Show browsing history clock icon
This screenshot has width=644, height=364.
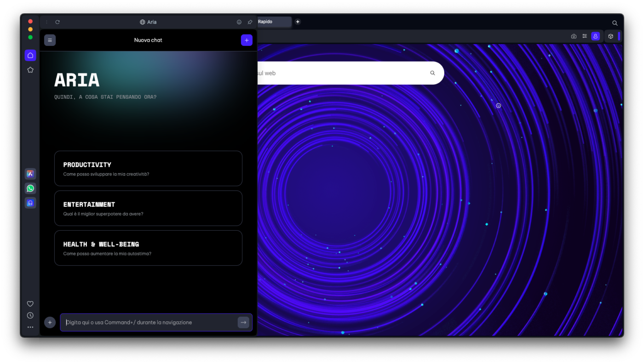click(30, 315)
